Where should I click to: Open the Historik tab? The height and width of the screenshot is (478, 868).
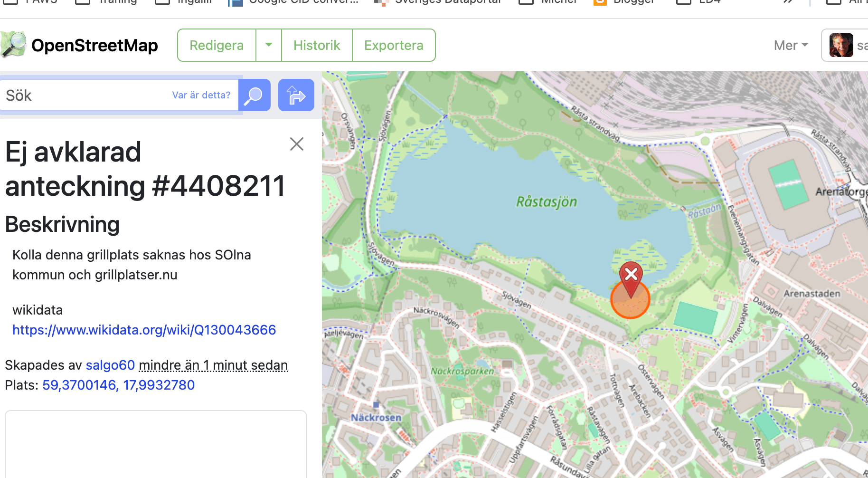click(x=317, y=45)
